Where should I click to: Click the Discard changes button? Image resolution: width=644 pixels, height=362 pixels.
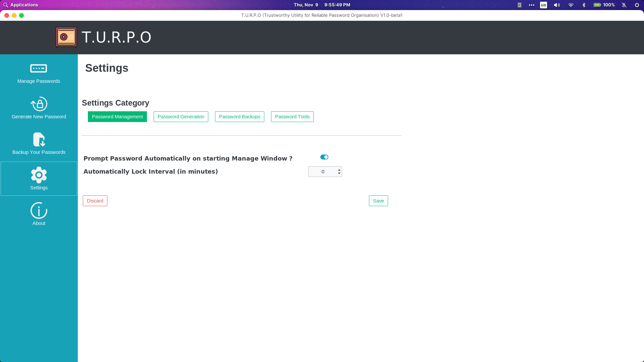click(x=95, y=200)
